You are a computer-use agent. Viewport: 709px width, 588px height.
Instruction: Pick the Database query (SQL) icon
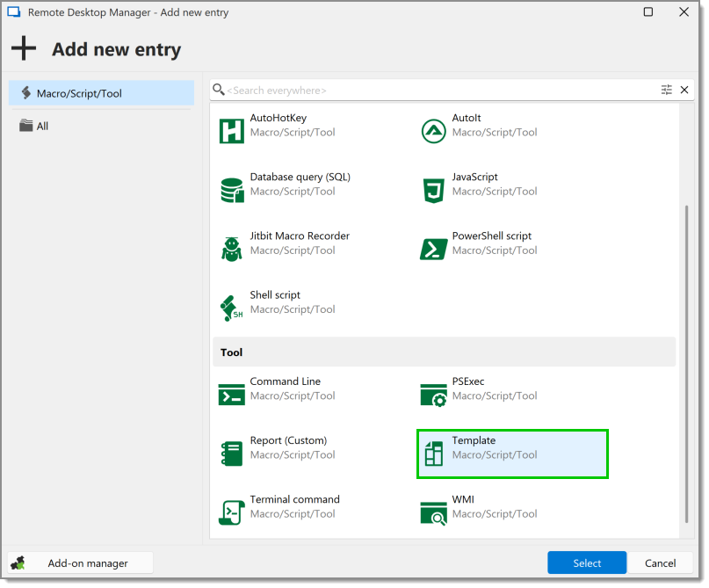(x=232, y=190)
